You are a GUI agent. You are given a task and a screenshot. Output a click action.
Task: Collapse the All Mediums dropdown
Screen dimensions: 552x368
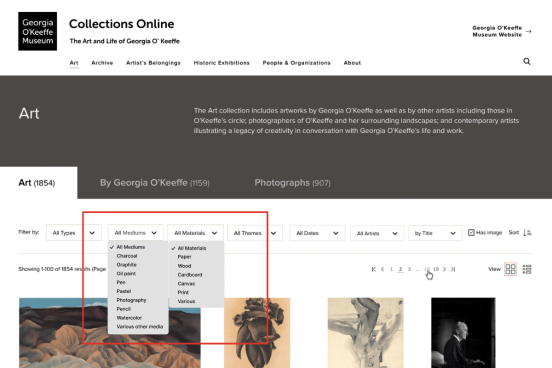(x=136, y=233)
